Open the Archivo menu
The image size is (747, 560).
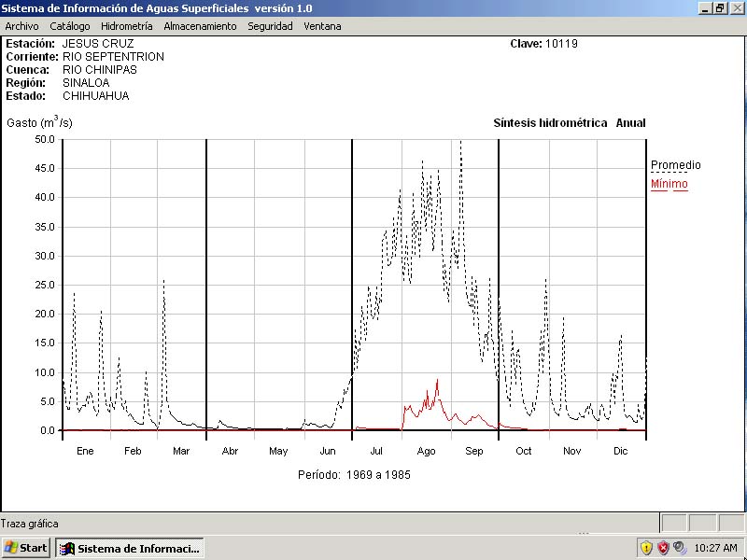(x=21, y=26)
